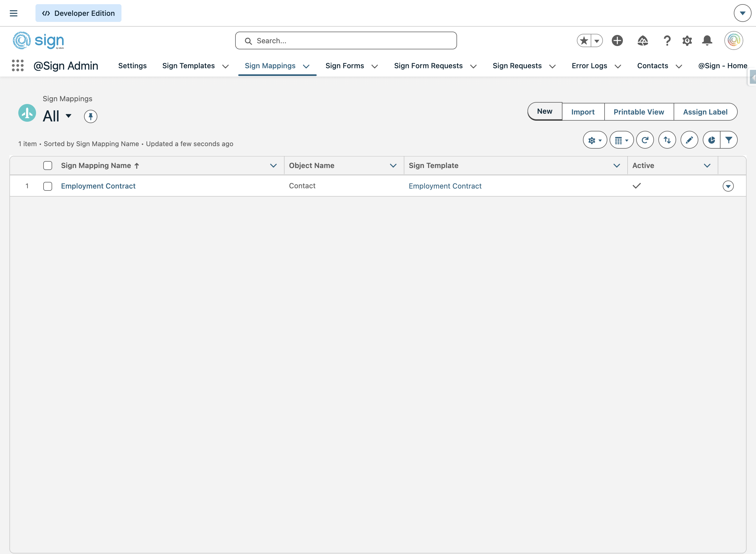Switch to the Sign Forms tab

pos(344,66)
